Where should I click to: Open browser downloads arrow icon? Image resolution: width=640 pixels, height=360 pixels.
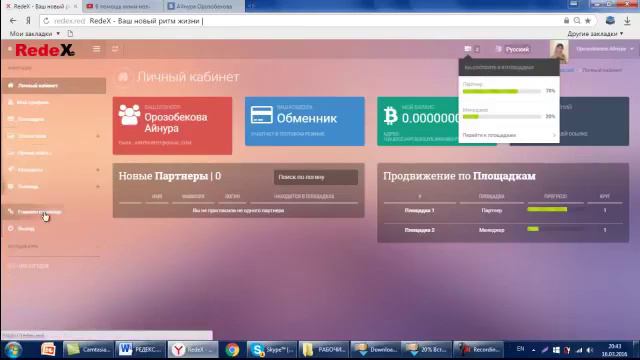627,20
